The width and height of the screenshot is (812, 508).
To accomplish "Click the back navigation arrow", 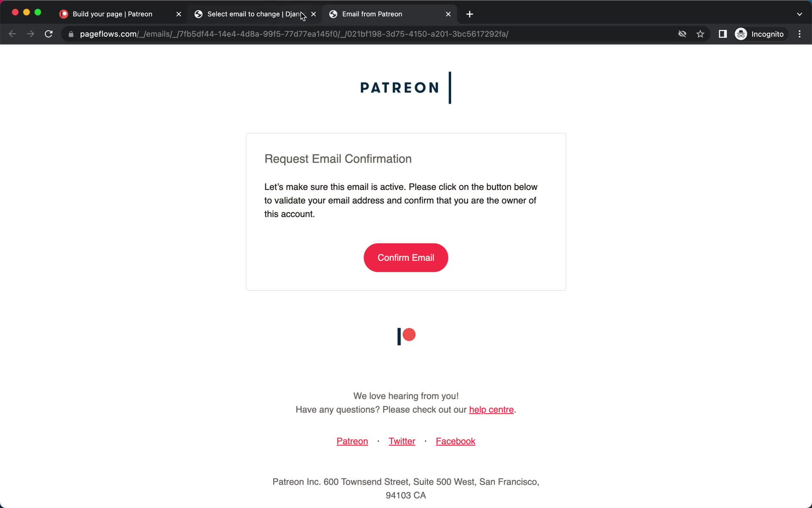I will pyautogui.click(x=13, y=34).
